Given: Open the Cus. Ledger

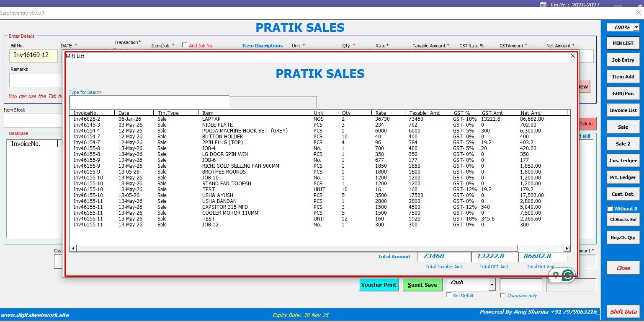Looking at the screenshot, I should tap(623, 161).
